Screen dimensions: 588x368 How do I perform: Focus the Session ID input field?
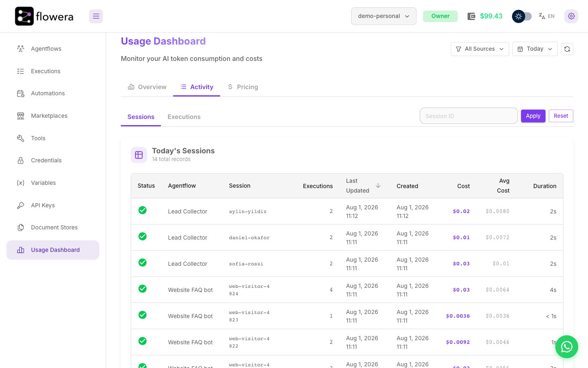tap(468, 116)
